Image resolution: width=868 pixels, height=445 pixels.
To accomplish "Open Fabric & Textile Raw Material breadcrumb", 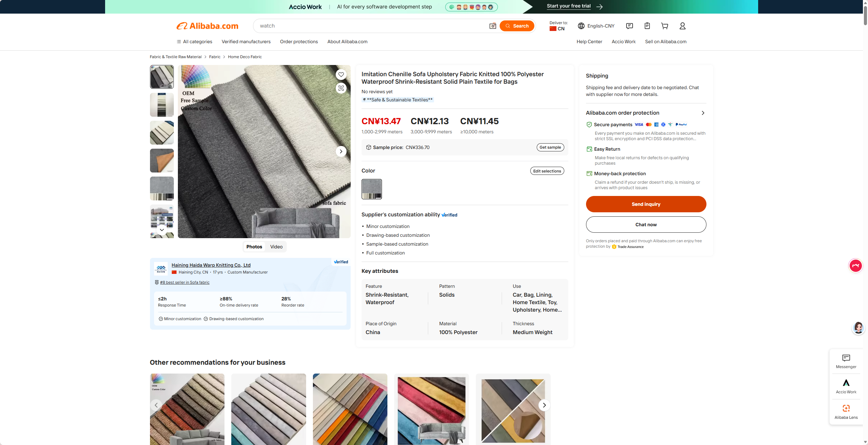I will click(x=176, y=57).
